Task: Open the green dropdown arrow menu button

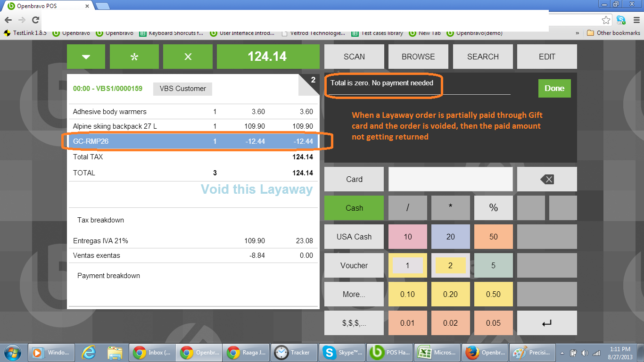Action: pos(86,57)
